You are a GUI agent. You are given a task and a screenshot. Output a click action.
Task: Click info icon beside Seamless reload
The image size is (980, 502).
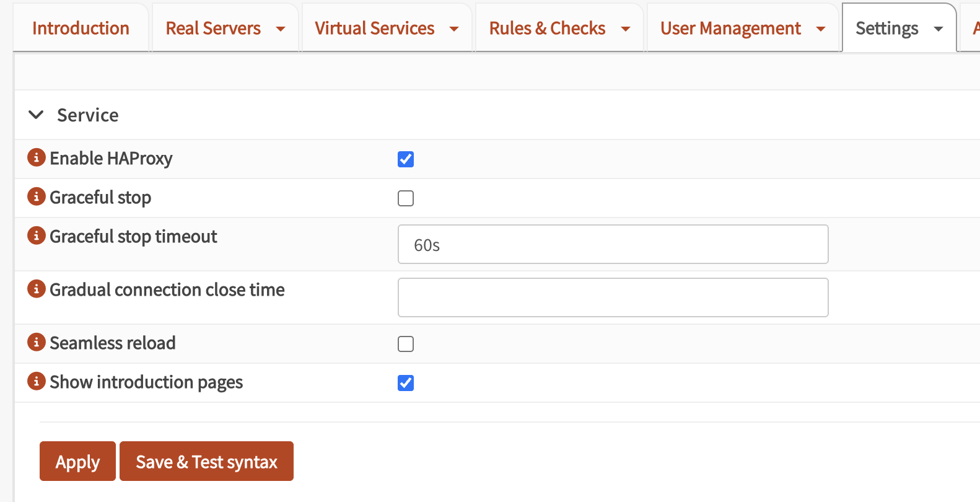click(37, 342)
